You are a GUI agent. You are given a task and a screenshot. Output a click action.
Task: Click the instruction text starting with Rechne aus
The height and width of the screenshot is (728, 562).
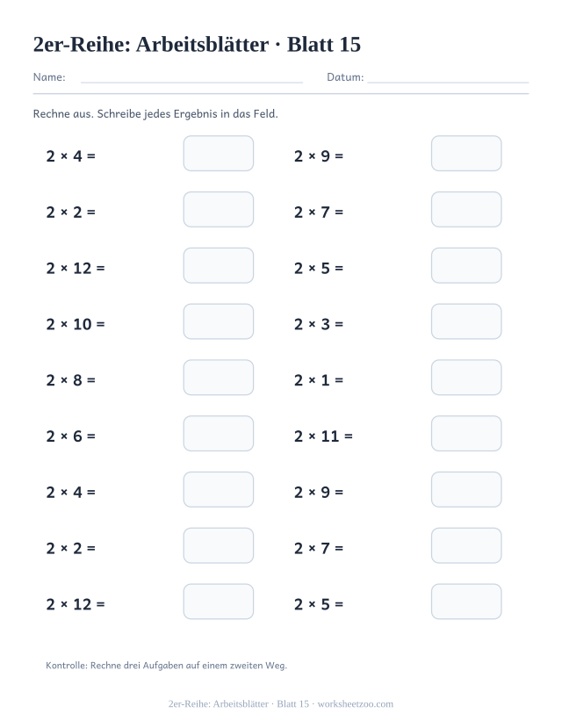click(155, 114)
